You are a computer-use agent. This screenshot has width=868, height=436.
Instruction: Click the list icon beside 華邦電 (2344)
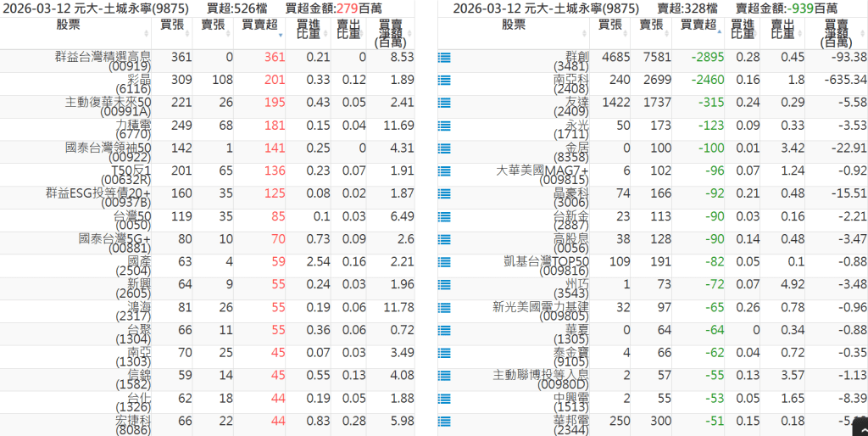tap(443, 422)
